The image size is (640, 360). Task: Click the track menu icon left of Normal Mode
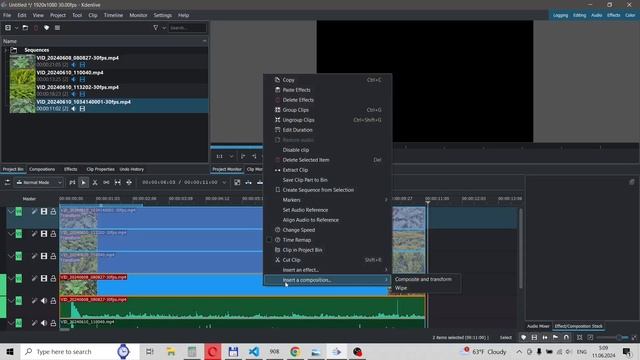tap(7, 182)
